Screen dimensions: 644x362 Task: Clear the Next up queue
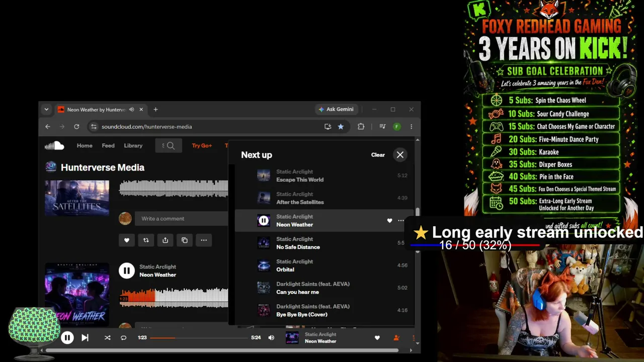coord(378,155)
